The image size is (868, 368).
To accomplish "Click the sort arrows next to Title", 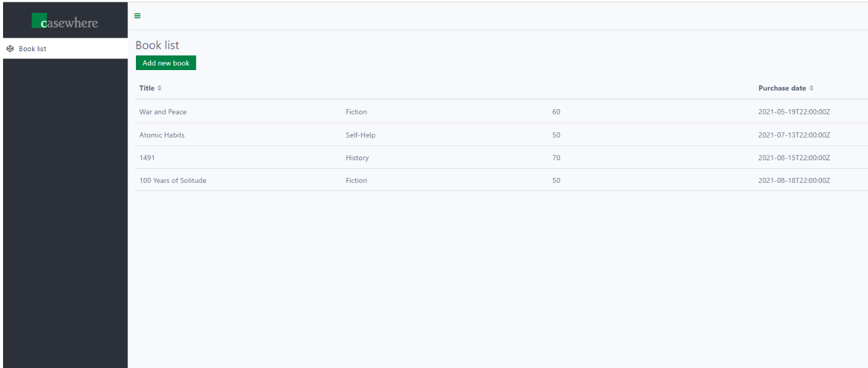I will pyautogui.click(x=160, y=88).
